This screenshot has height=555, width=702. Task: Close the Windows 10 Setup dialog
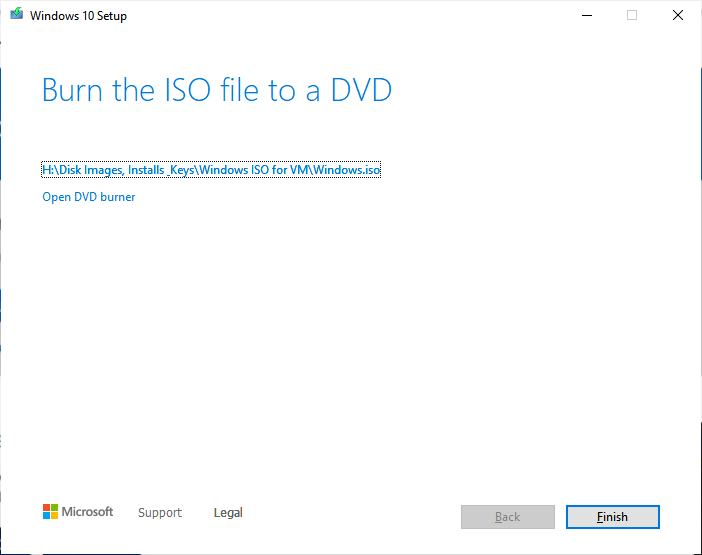[x=678, y=15]
